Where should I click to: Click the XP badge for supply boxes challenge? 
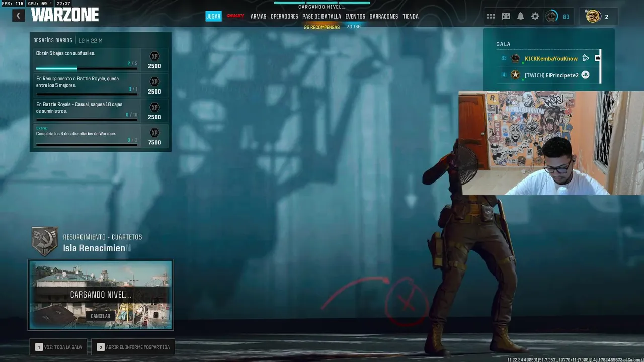pos(154,107)
